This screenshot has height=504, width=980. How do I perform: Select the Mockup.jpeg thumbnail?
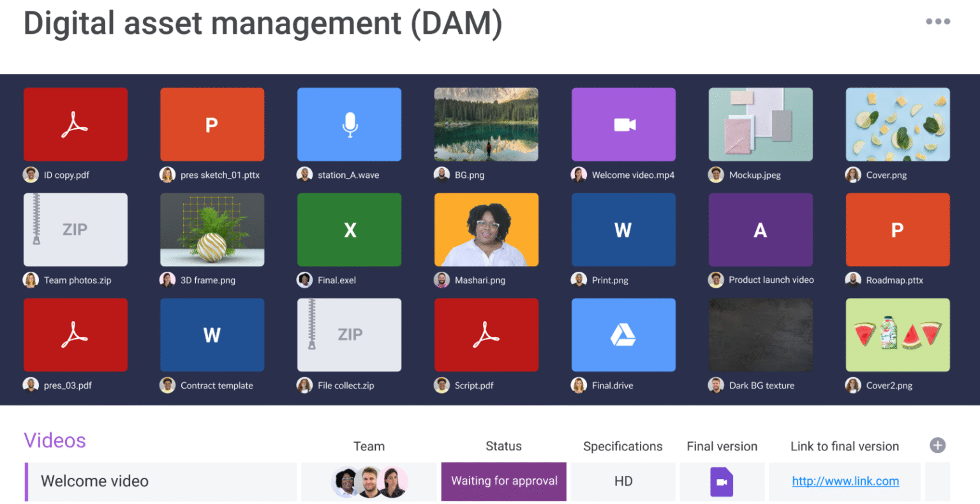tap(761, 124)
